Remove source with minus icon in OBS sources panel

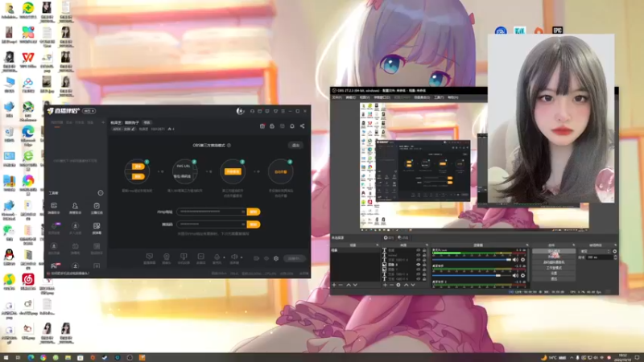pyautogui.click(x=391, y=285)
